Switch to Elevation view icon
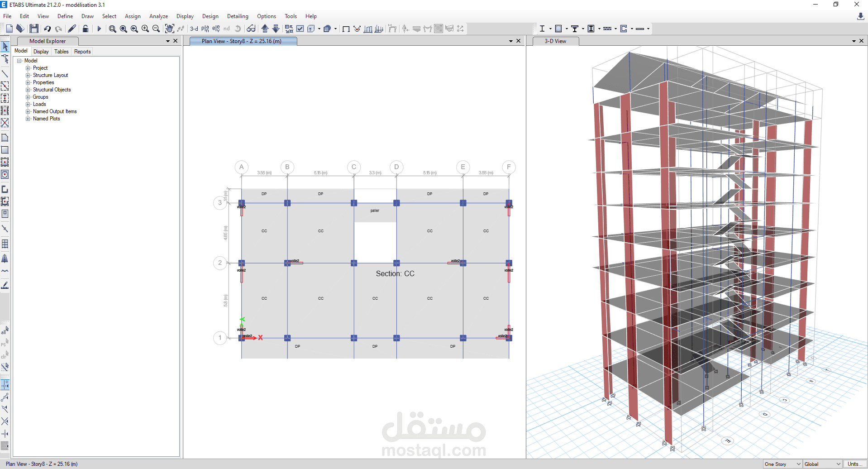Viewport: 868px width, 469px height. [x=216, y=29]
